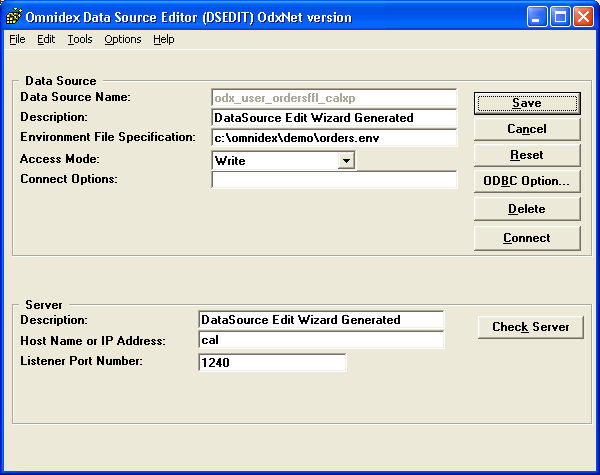Click the empty Connect Options field
The width and height of the screenshot is (600, 475).
coord(334,180)
